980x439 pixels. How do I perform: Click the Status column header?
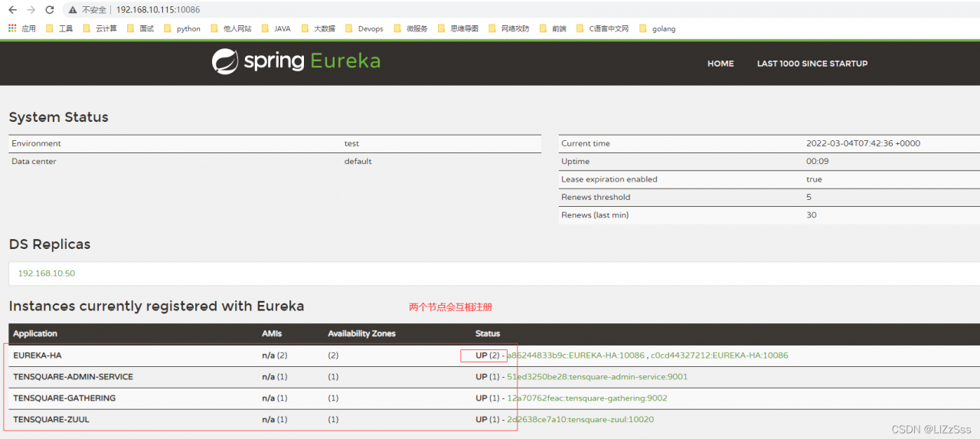click(488, 334)
